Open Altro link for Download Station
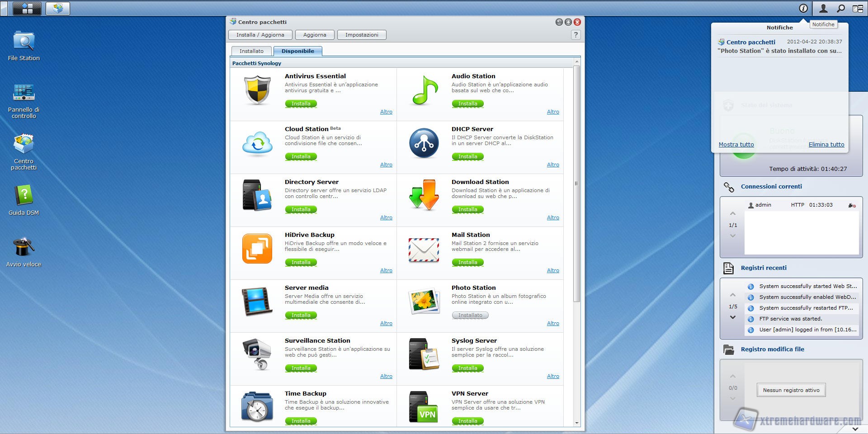 click(552, 217)
